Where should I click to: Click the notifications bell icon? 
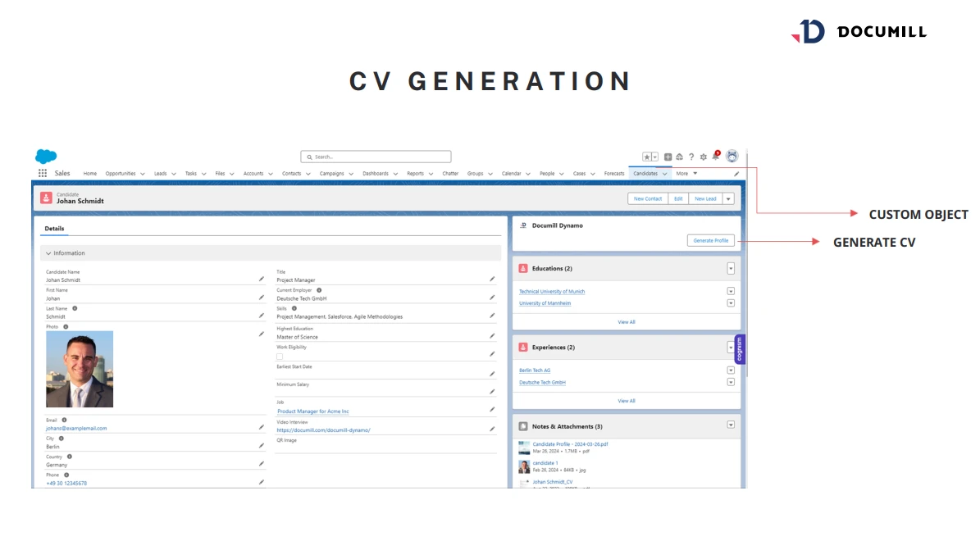[x=715, y=157]
